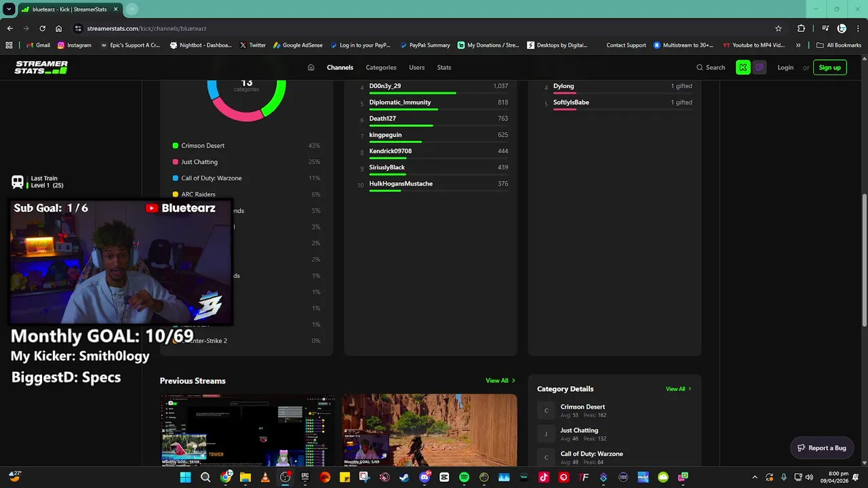This screenshot has height=488, width=868.
Task: Open Steam from the taskbar
Action: 404,477
